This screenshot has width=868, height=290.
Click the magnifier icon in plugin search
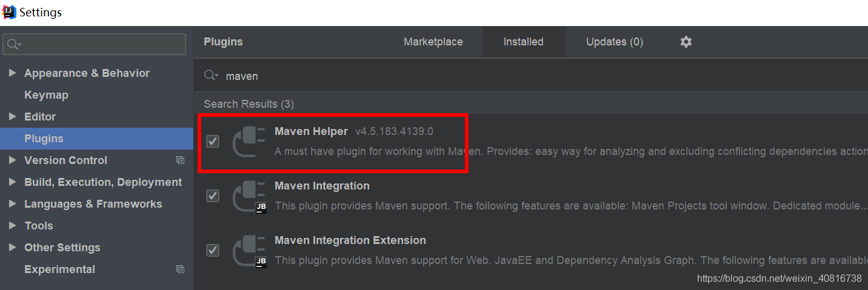click(211, 76)
